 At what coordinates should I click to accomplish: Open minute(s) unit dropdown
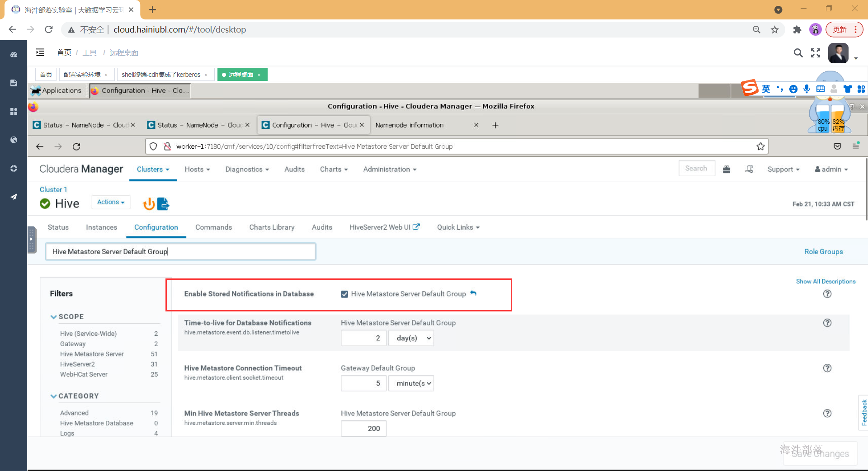pyautogui.click(x=411, y=383)
